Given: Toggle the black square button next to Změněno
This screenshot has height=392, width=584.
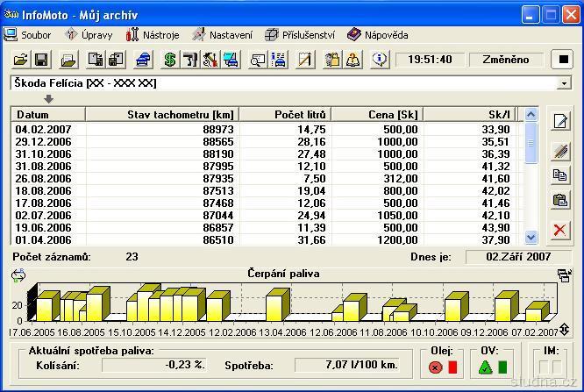Looking at the screenshot, I should (x=564, y=60).
